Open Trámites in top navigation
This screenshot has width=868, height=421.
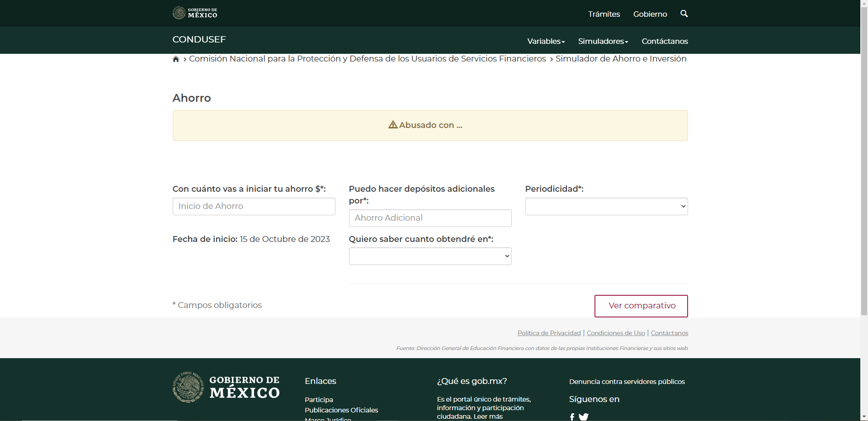coord(604,14)
